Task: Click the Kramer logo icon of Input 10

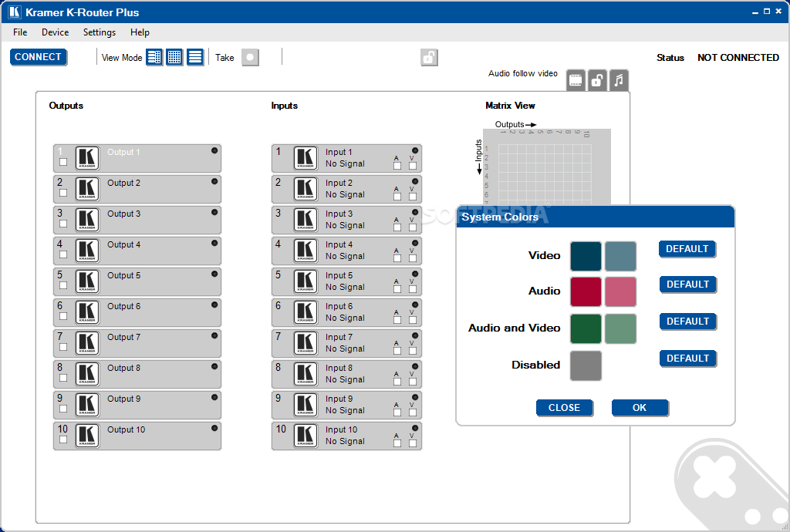Action: (306, 436)
